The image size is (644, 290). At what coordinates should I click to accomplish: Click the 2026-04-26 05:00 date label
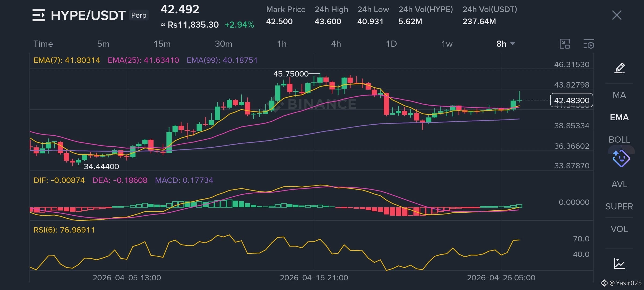click(501, 278)
